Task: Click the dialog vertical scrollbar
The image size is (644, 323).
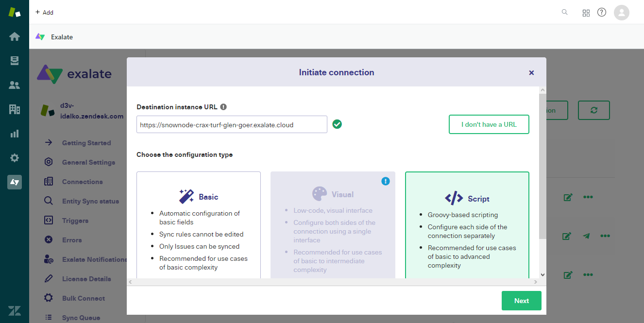Action: [542, 166]
